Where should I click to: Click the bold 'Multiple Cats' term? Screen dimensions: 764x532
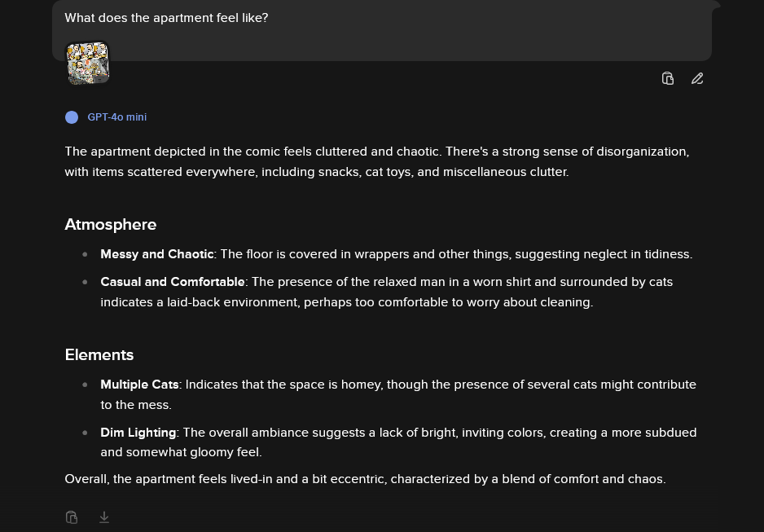coord(139,385)
